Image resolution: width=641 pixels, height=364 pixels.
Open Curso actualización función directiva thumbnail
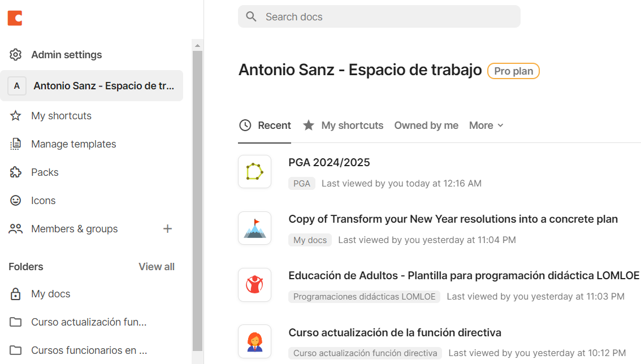coord(255,341)
